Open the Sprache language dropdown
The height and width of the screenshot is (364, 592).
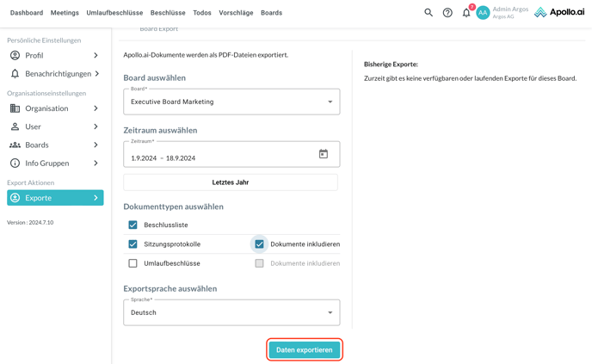tap(231, 312)
